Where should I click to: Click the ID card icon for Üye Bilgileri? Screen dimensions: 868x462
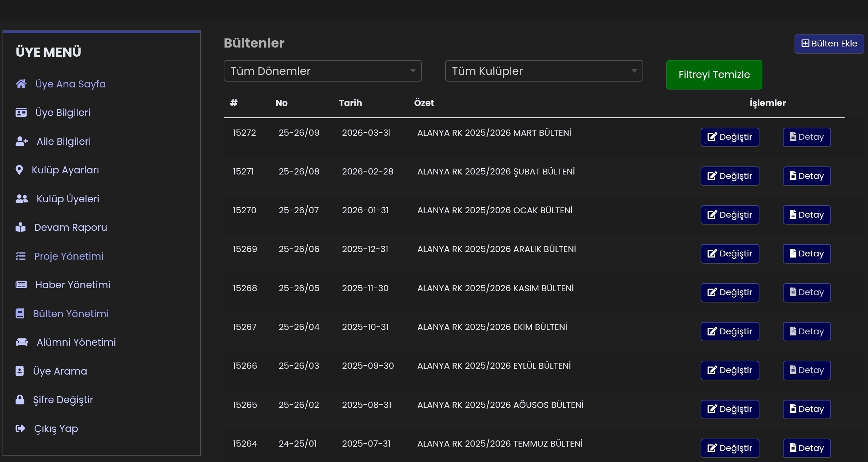(21, 112)
